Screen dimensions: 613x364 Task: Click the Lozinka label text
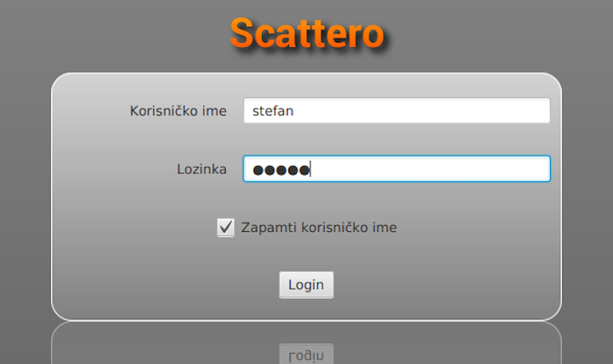pos(201,169)
